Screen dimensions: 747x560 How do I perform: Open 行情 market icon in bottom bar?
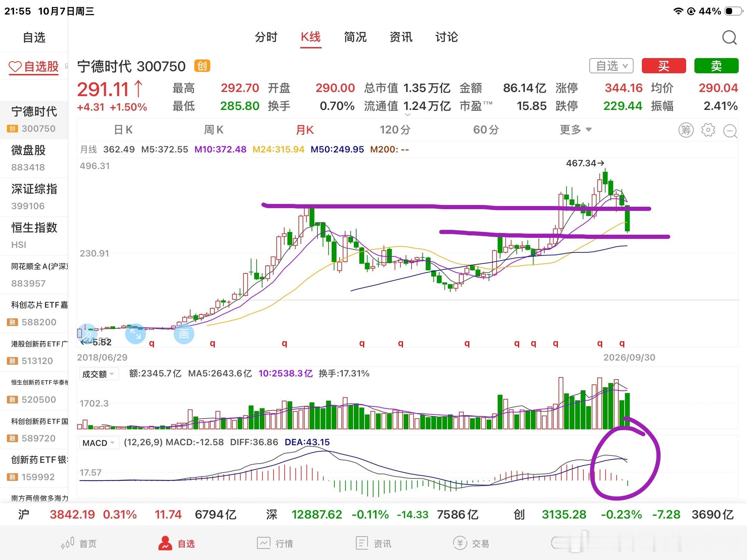tap(264, 543)
